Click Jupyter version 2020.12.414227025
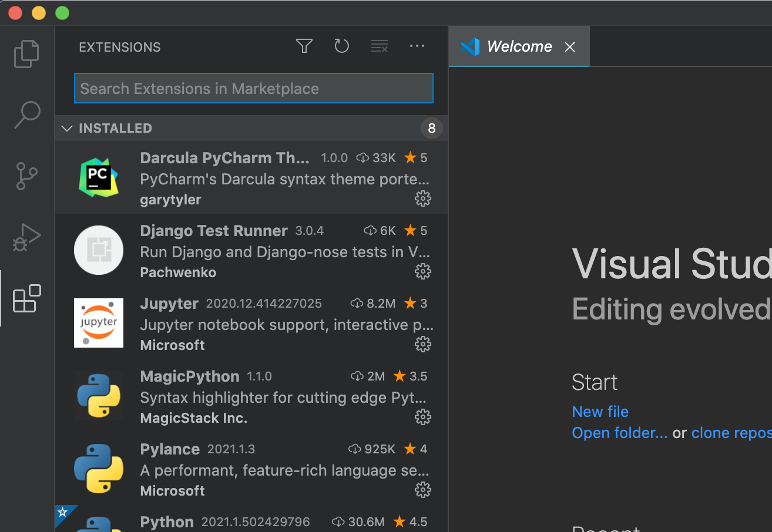 (264, 304)
